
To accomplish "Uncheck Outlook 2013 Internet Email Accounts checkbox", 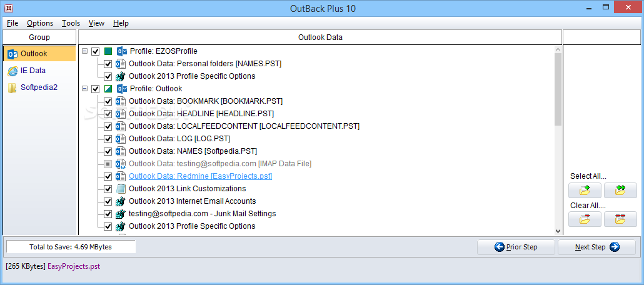I will point(108,201).
